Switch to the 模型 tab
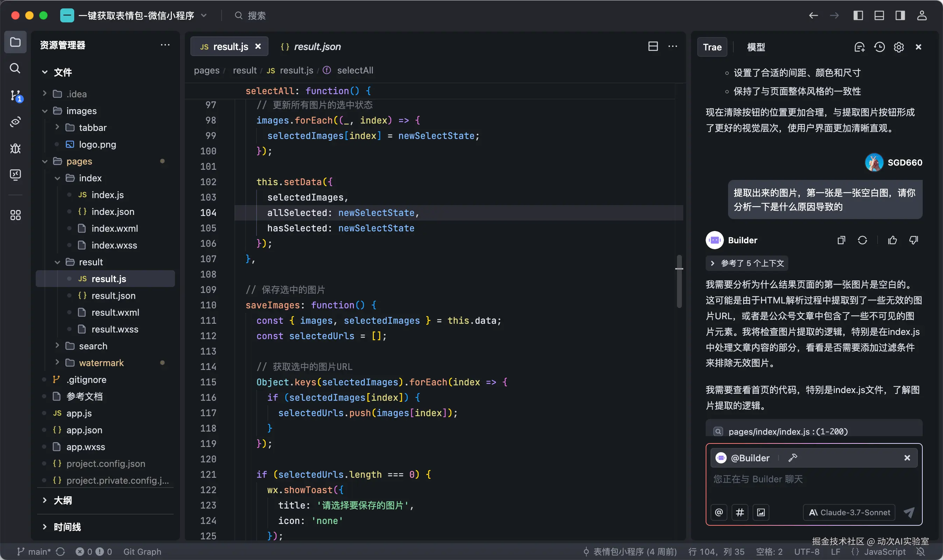This screenshot has height=560, width=943. point(756,47)
